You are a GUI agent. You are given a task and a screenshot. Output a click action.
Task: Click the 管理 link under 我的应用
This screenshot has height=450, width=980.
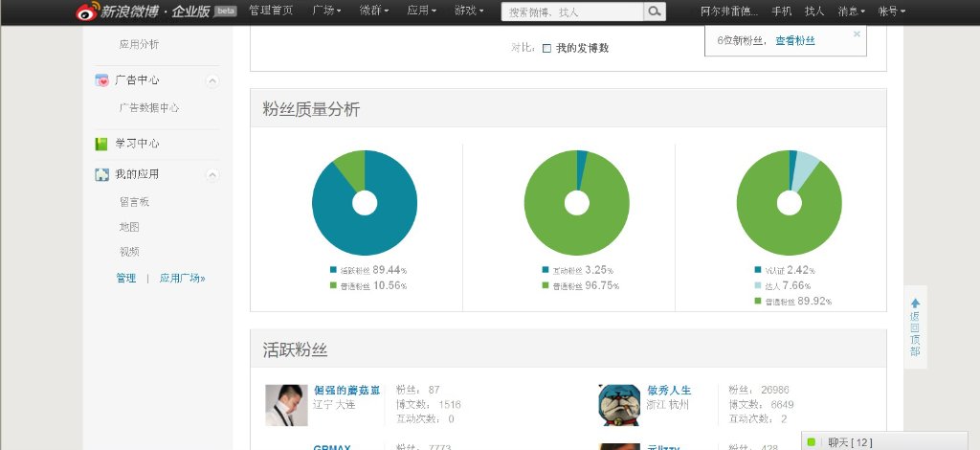(126, 278)
